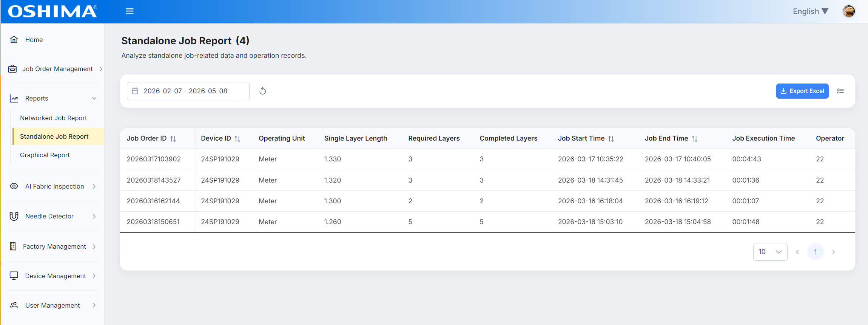
Task: Click single layer length 1.330
Action: (x=333, y=159)
